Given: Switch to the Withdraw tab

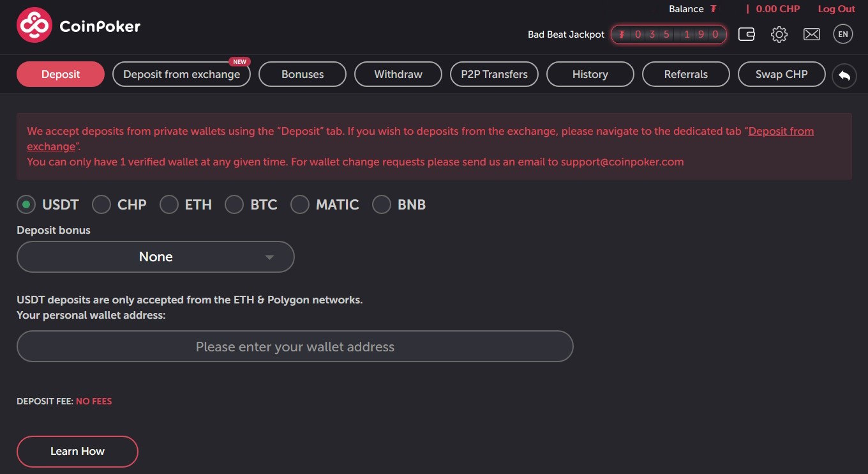Looking at the screenshot, I should click(x=398, y=74).
